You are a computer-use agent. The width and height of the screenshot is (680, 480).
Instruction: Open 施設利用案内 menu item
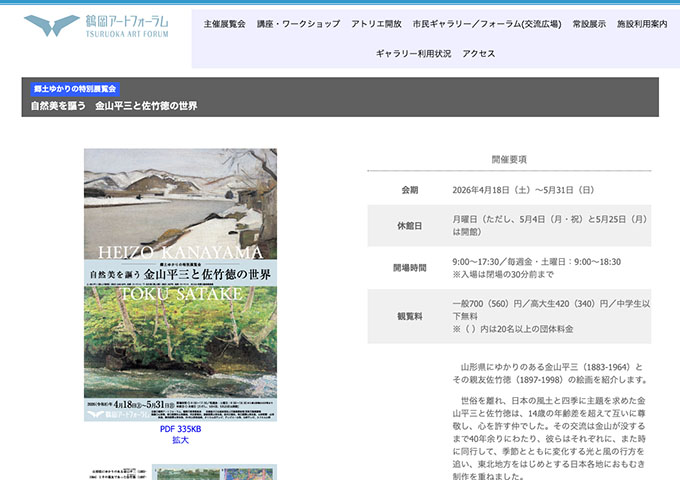642,24
